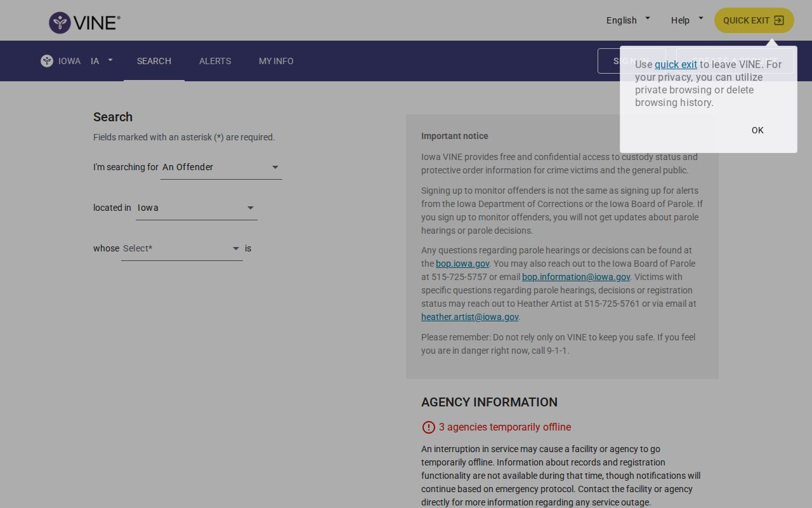Click the 'AGENCY INFORMATION' heading

pyautogui.click(x=489, y=402)
